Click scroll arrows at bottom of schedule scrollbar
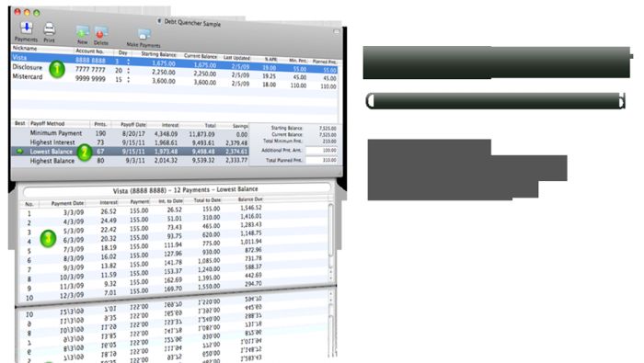This screenshot has width=644, height=363. tap(330, 275)
